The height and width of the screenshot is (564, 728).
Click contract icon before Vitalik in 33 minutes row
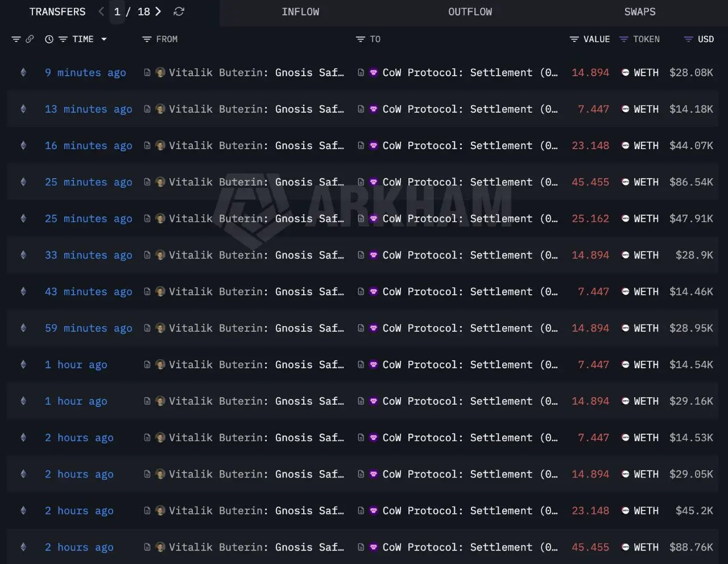pos(147,255)
